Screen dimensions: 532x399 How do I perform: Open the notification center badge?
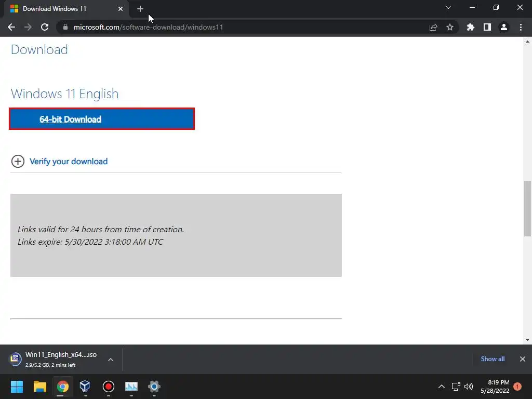pyautogui.click(x=517, y=387)
